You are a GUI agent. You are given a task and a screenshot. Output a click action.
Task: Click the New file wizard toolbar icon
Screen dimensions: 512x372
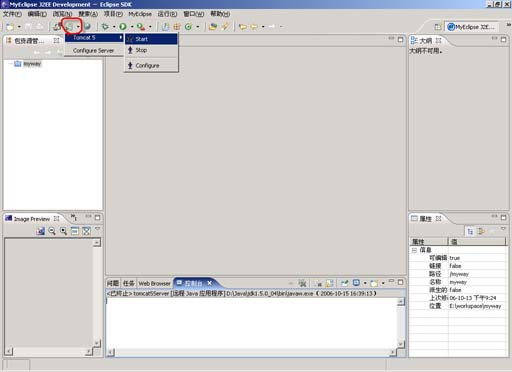coord(10,26)
